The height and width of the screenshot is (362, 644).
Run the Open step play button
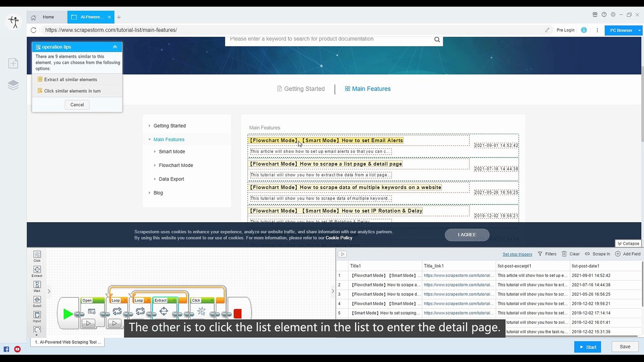[x=89, y=323]
